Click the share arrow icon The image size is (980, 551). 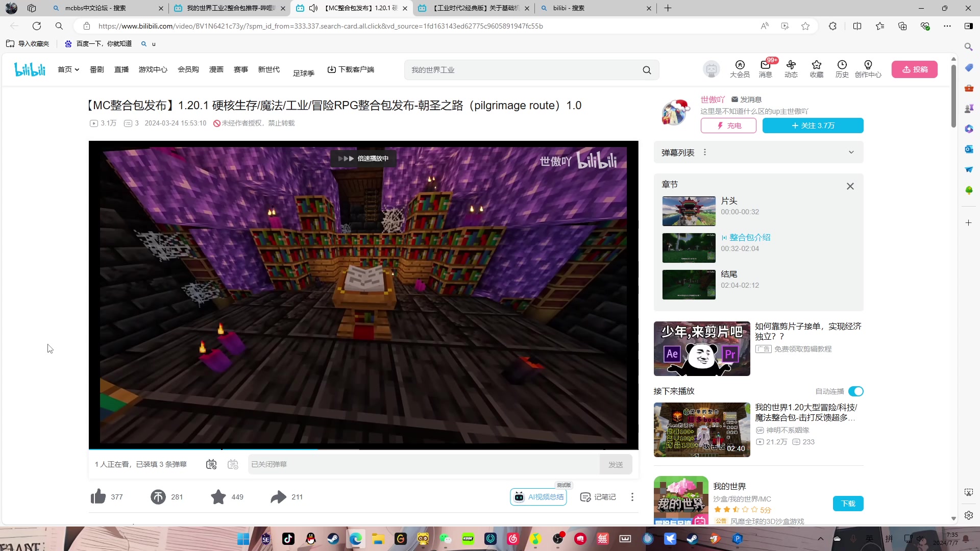(x=278, y=496)
